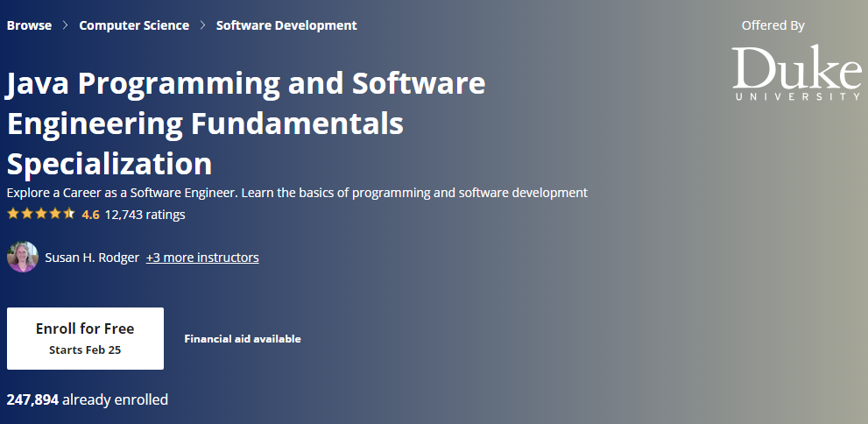The width and height of the screenshot is (868, 424).
Task: Click the 12,743 ratings text
Action: coord(145,215)
